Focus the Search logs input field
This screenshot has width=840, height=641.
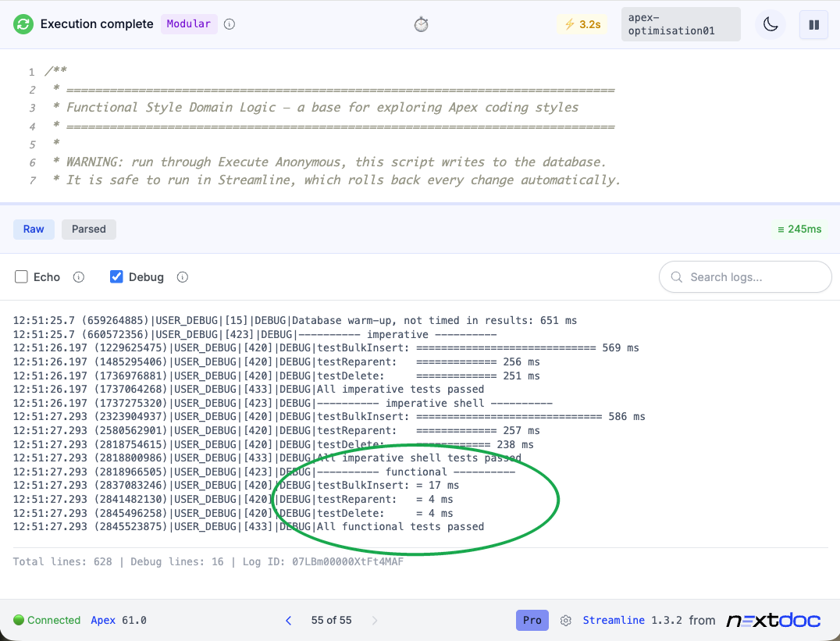746,277
